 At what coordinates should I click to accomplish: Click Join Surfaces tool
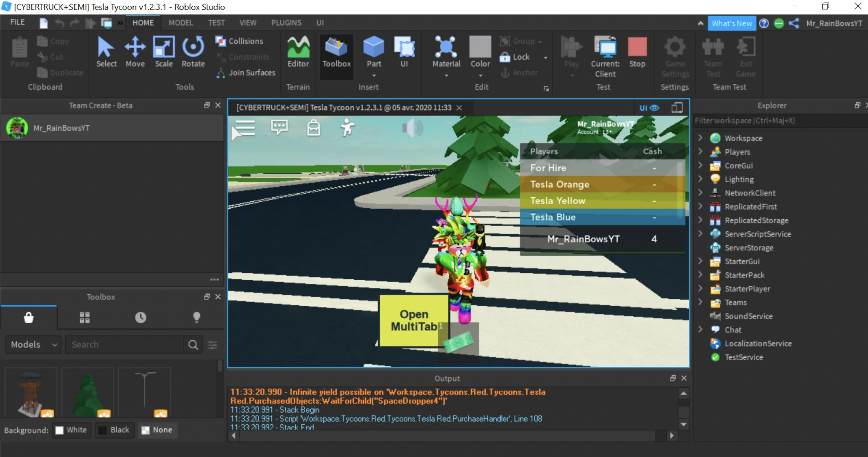point(245,73)
